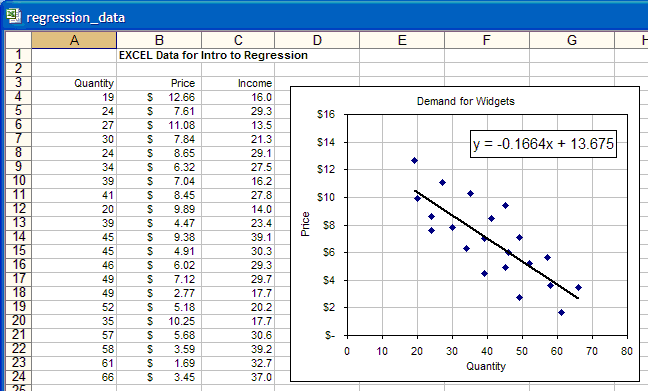Select the price cell 10.25
Viewport: 648px width, 391px height.
[x=159, y=321]
